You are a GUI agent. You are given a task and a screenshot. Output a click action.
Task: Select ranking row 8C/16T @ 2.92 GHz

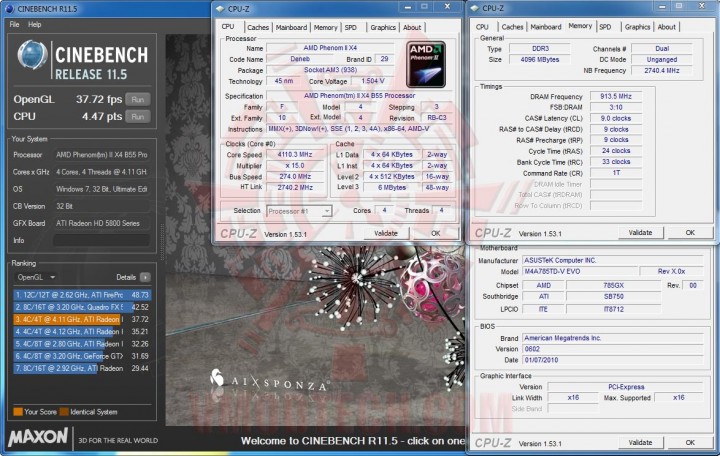(x=82, y=368)
